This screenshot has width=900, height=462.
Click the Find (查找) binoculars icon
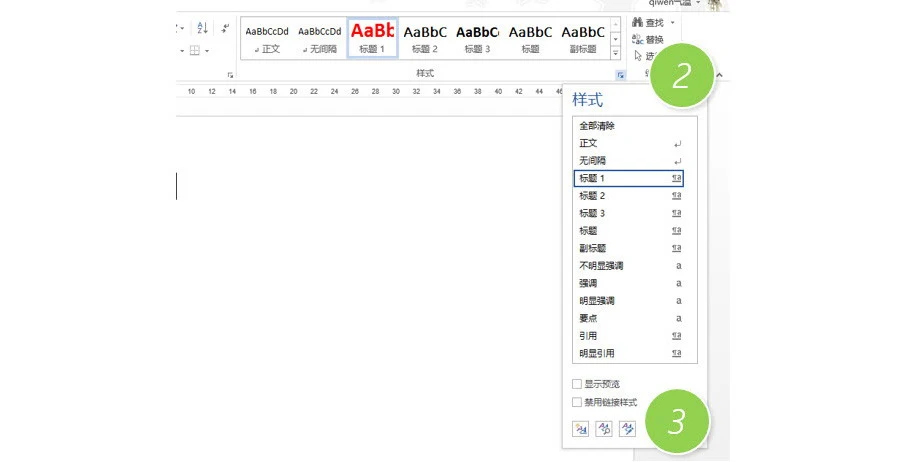tap(638, 23)
